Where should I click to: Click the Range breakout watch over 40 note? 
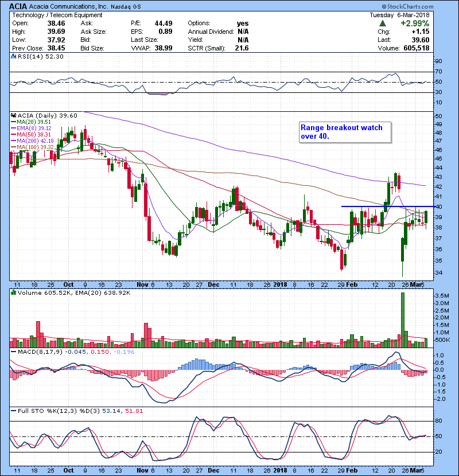pyautogui.click(x=345, y=132)
